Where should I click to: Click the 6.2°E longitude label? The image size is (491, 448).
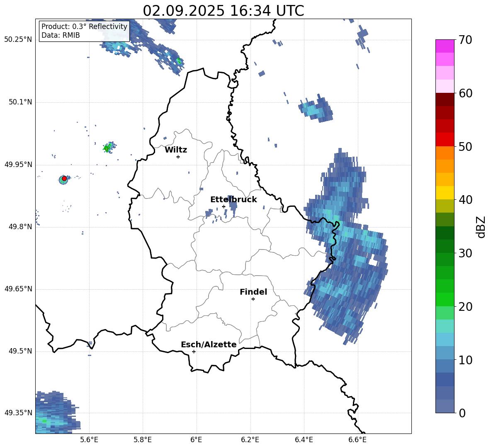250,440
